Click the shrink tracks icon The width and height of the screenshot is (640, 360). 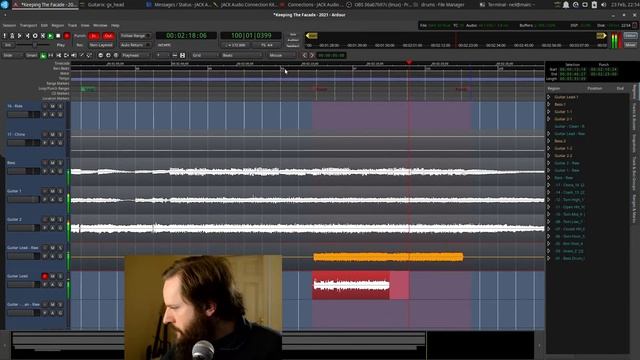pyautogui.click(x=175, y=56)
